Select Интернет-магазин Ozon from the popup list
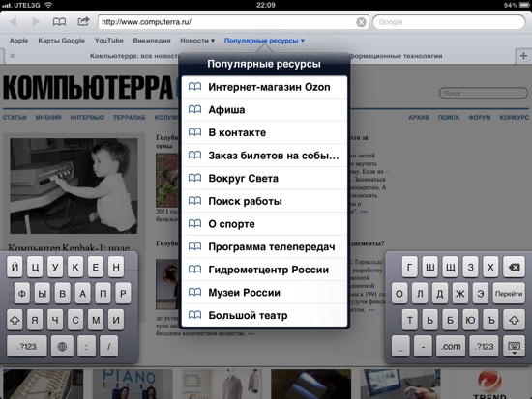Screen dimensions: 532x399 264,87
